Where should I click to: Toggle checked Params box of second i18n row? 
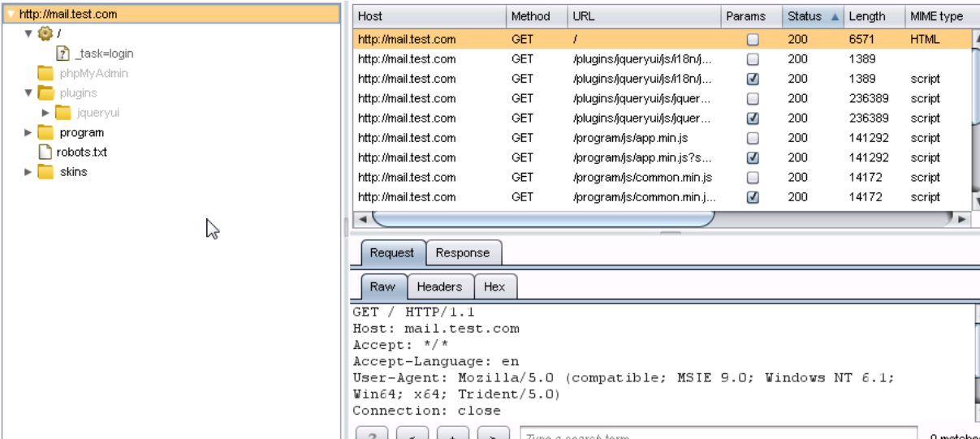pos(752,79)
